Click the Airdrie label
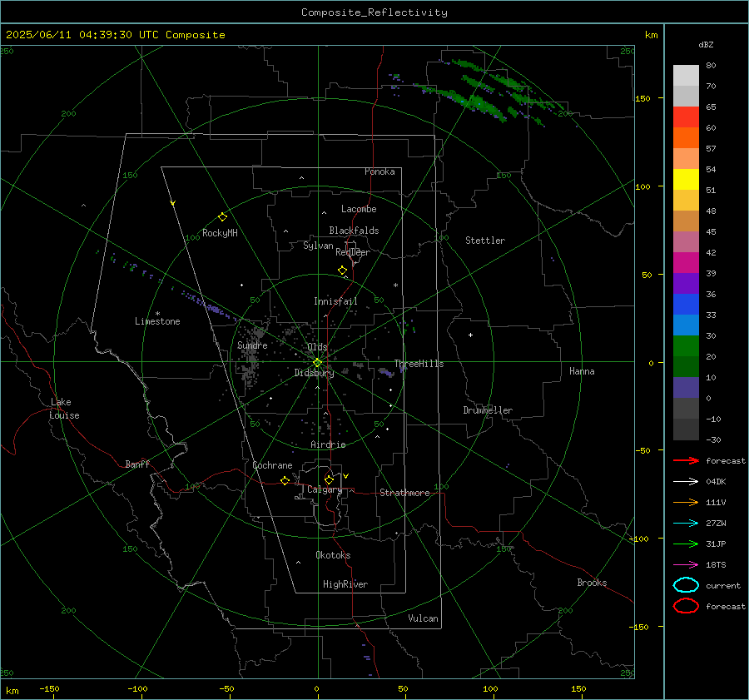Screen dimensions: 749x700 click(328, 444)
